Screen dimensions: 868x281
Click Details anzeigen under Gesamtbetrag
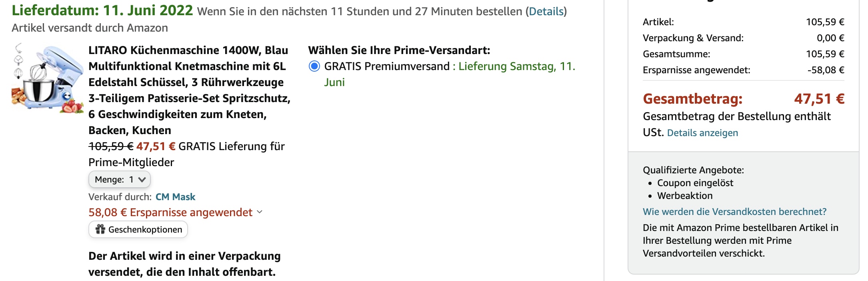(x=702, y=133)
